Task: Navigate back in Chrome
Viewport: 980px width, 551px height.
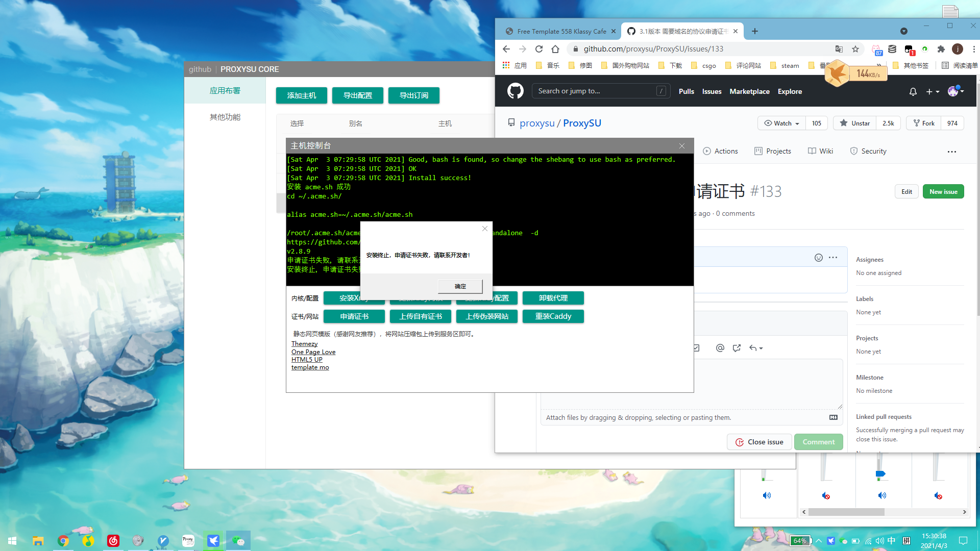Action: [506, 49]
